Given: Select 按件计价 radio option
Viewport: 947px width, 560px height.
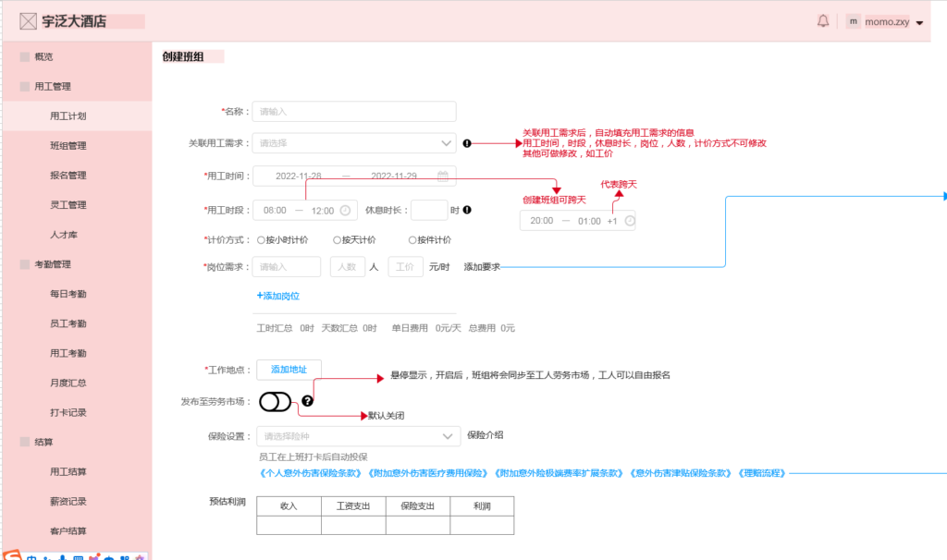Looking at the screenshot, I should click(412, 240).
